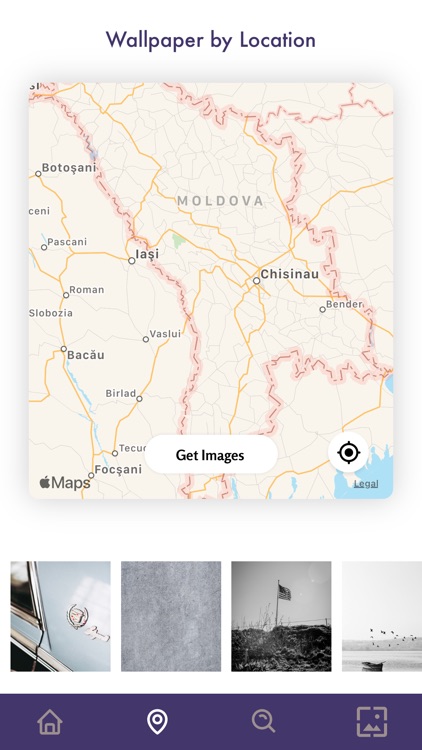The width and height of the screenshot is (422, 750).
Task: Tap the current location crosshair button
Action: click(349, 452)
